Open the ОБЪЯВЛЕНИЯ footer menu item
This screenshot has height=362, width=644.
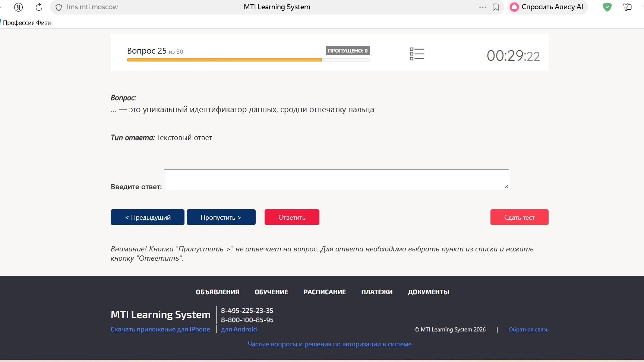[x=218, y=292]
